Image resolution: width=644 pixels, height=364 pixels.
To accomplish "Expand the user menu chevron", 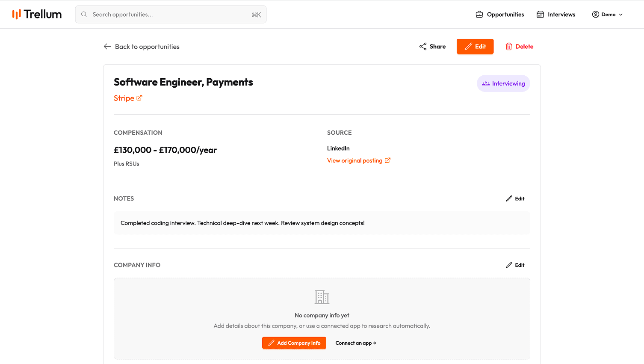I will [x=621, y=15].
